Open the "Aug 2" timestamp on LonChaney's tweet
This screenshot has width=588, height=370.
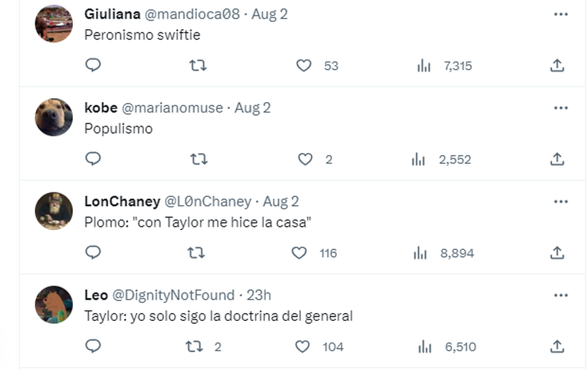tap(281, 201)
